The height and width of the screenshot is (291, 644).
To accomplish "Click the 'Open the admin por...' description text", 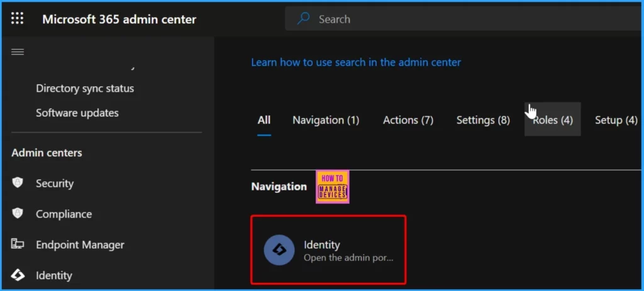I will [348, 258].
